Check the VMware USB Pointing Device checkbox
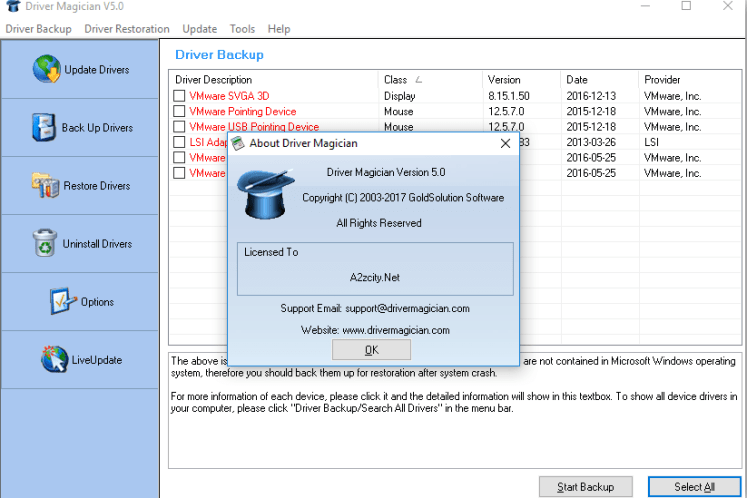This screenshot has height=498, width=747. (179, 127)
